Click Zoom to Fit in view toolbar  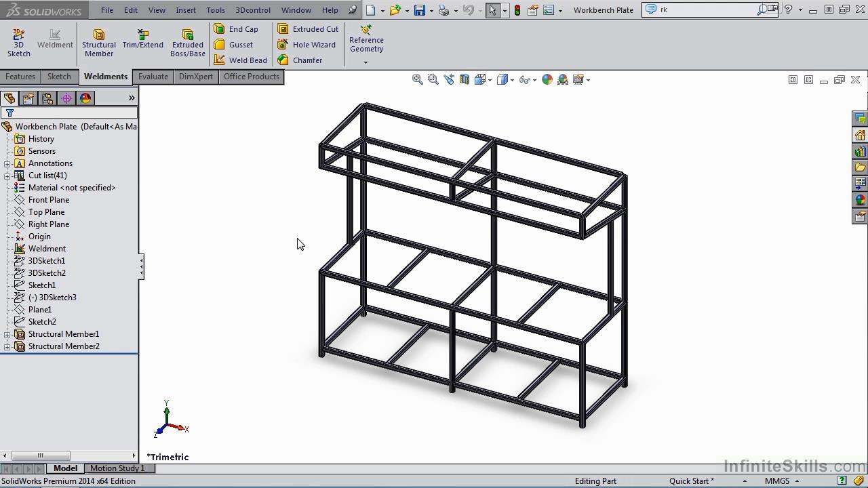(418, 79)
